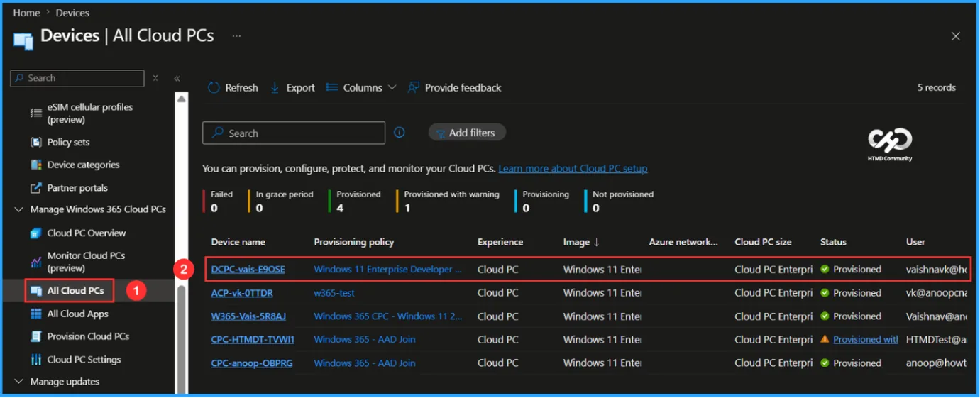
Task: Click the Add filters button
Action: click(467, 133)
